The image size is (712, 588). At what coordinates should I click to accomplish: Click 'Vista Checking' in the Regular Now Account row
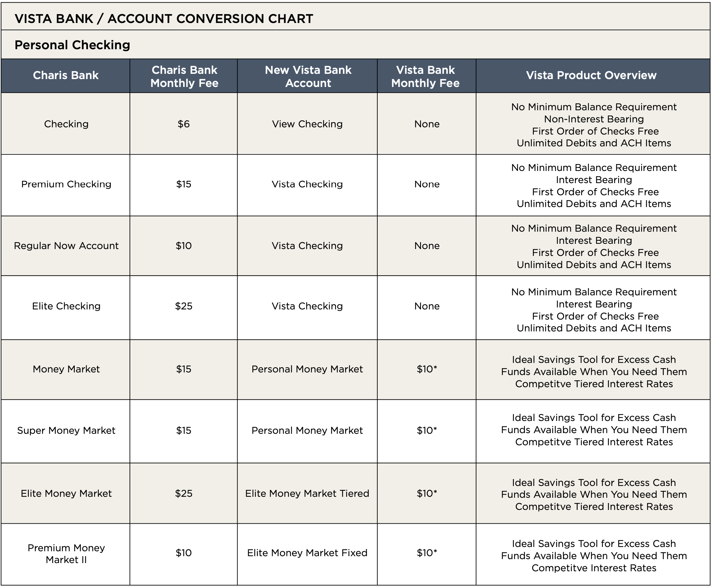pyautogui.click(x=307, y=245)
